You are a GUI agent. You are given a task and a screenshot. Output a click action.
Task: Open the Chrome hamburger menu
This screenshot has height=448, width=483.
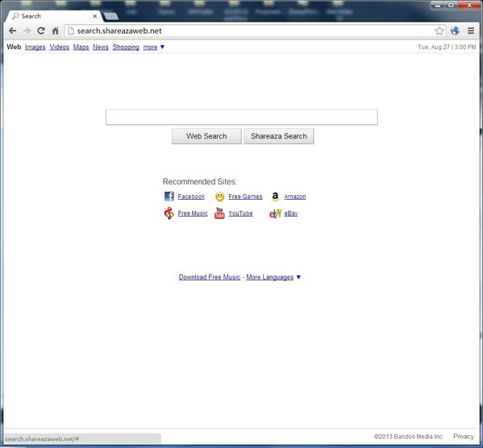[471, 31]
